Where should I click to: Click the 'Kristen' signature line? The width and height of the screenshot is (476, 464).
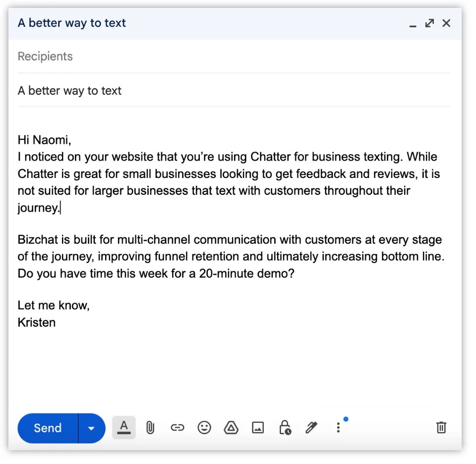pyautogui.click(x=37, y=322)
